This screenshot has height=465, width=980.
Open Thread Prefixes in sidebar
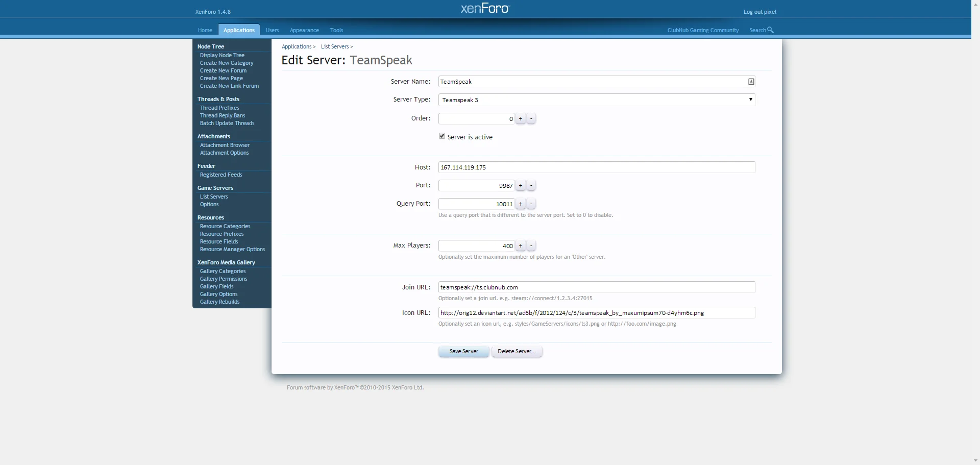tap(219, 108)
